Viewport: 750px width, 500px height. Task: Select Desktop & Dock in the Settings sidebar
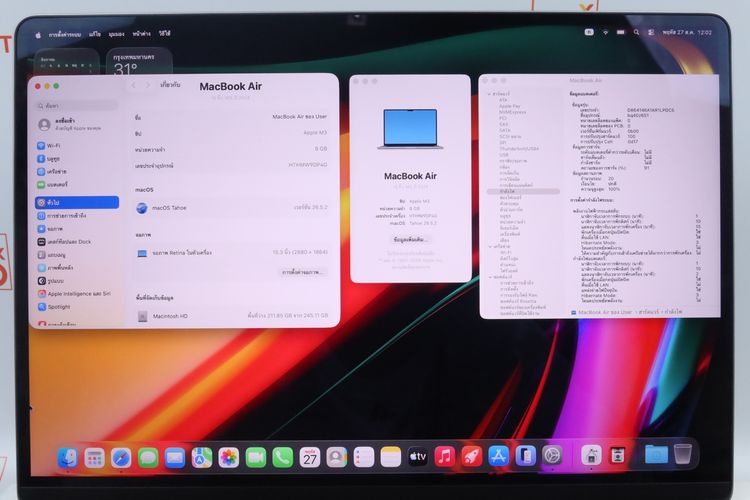coord(77,242)
